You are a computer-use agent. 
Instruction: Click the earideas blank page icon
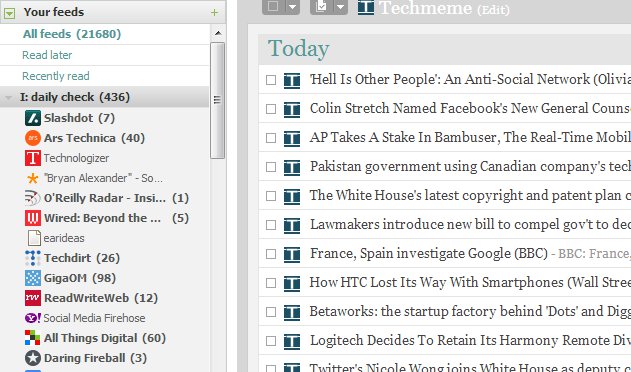(34, 238)
